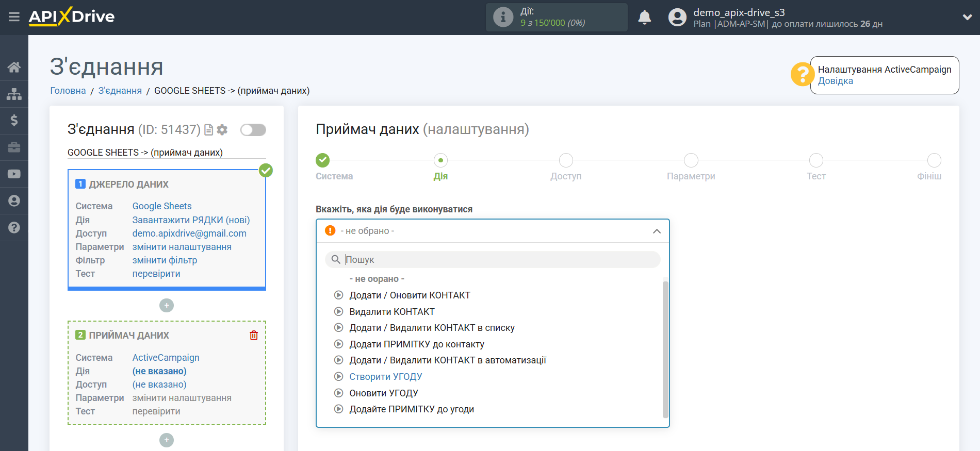This screenshot has width=980, height=451.
Task: Open connections sitemap sidebar icon
Action: 14,94
